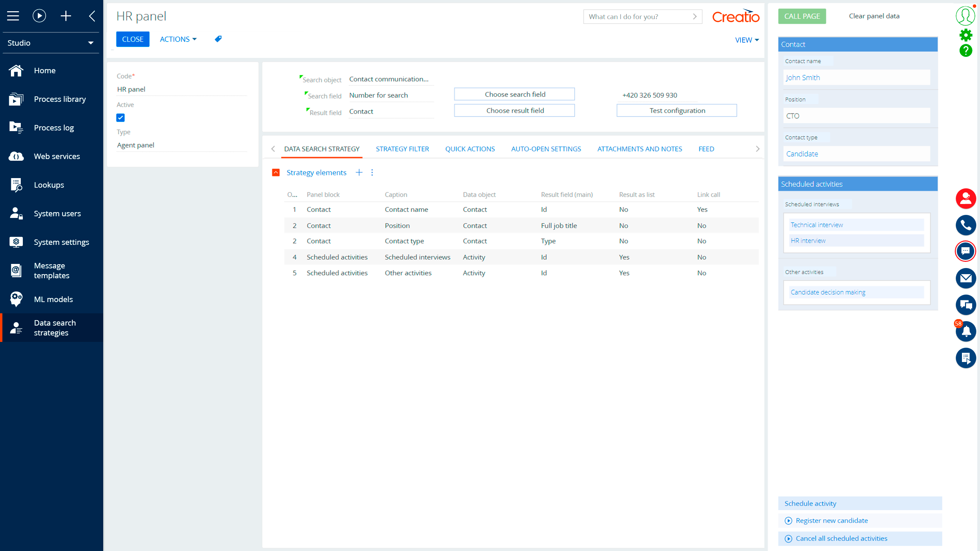Open the ACTIONS menu
980x551 pixels.
[178, 39]
